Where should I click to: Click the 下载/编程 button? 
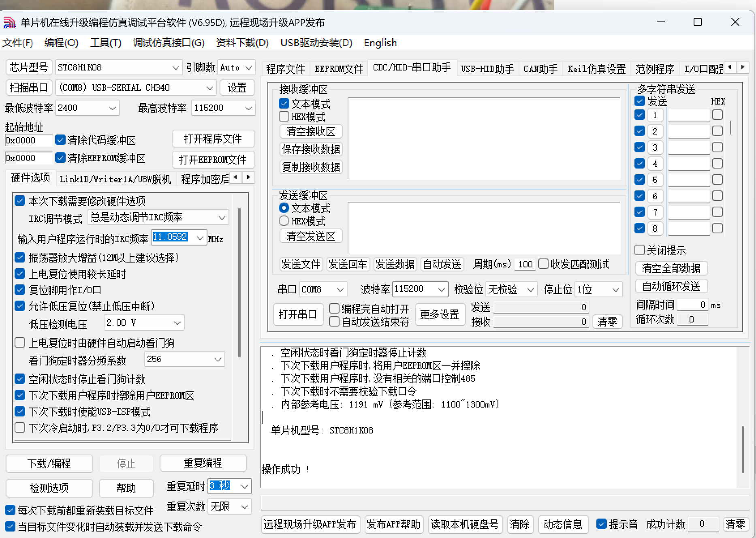click(49, 463)
